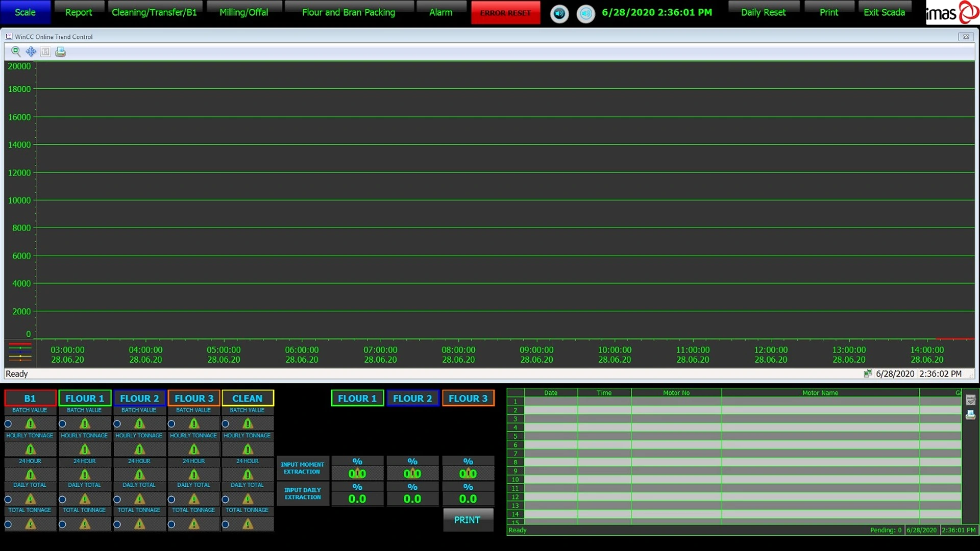Click the Motor No column header
Viewport: 980px width, 551px height.
pyautogui.click(x=676, y=393)
